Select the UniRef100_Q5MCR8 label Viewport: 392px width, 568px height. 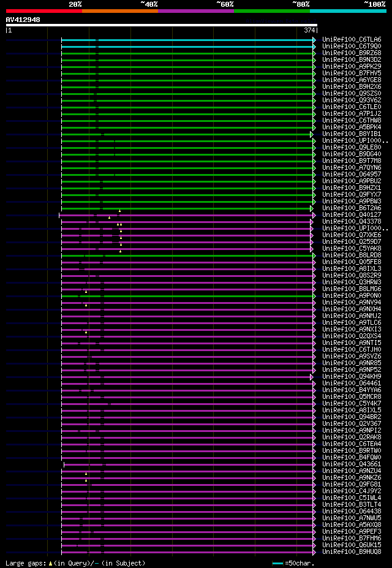point(352,396)
